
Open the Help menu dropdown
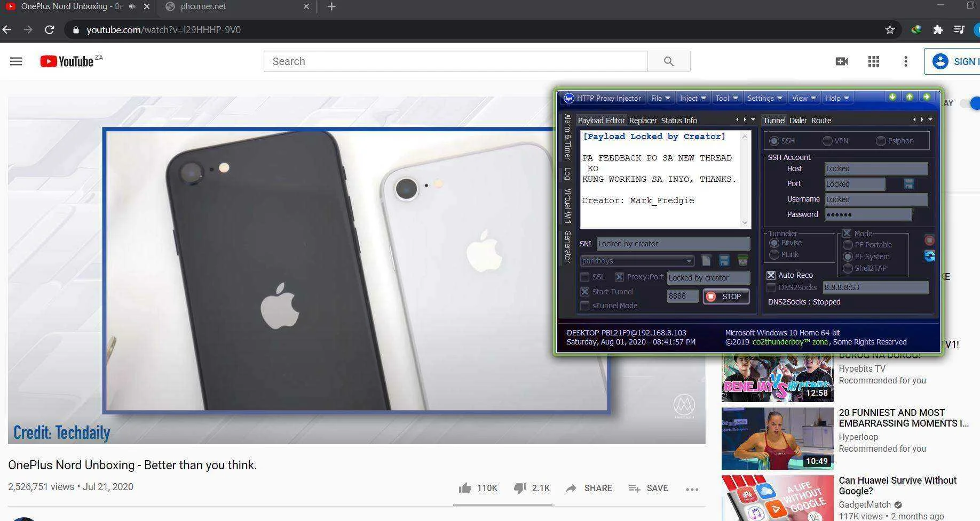(837, 98)
